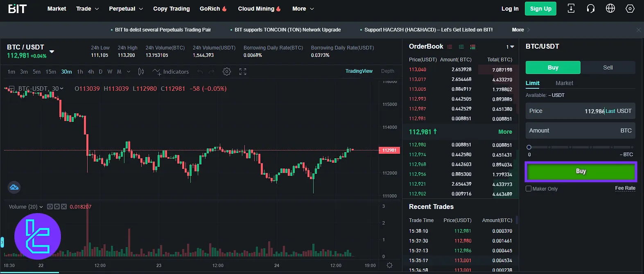Click the green Sign Up button
The image size is (644, 274).
pos(540,9)
